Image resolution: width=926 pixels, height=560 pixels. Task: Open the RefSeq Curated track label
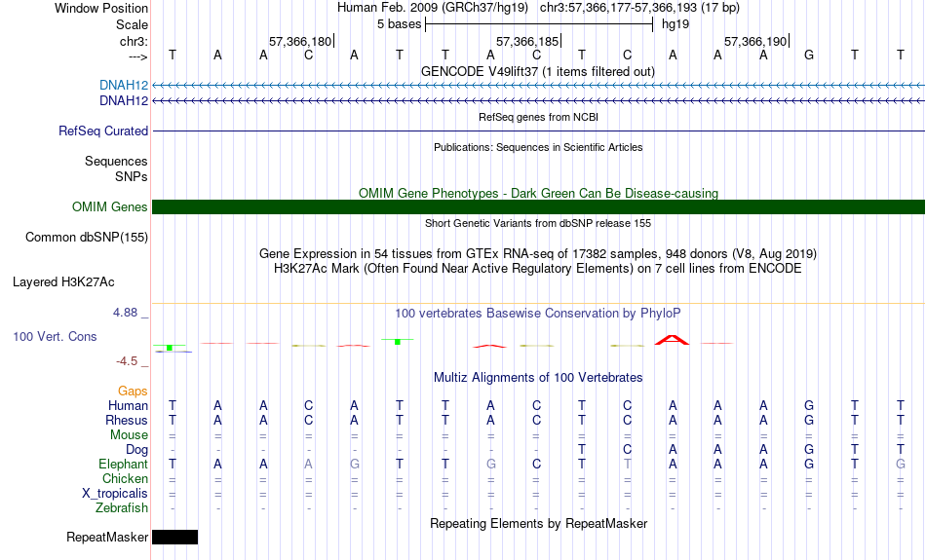(103, 131)
